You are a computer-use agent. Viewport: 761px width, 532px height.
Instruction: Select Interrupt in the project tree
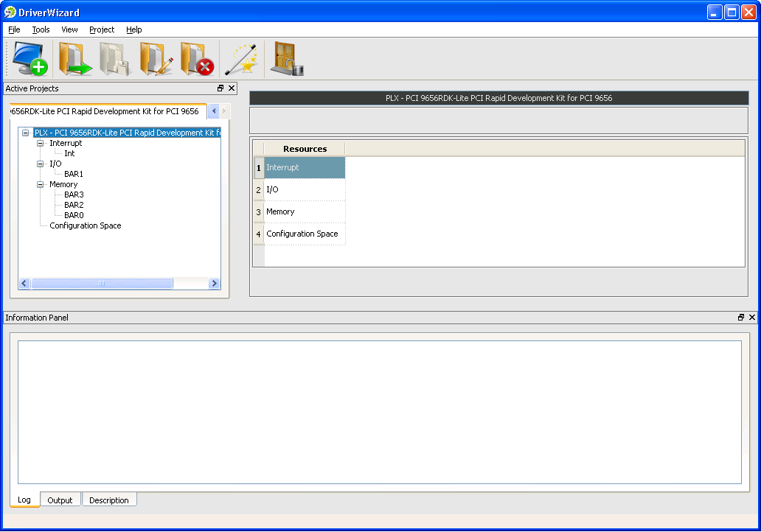click(x=66, y=143)
